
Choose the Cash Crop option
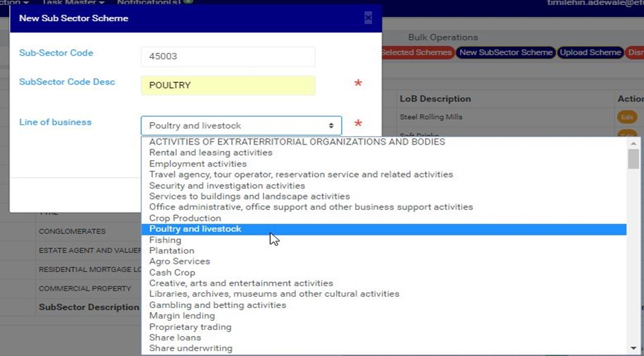(172, 273)
